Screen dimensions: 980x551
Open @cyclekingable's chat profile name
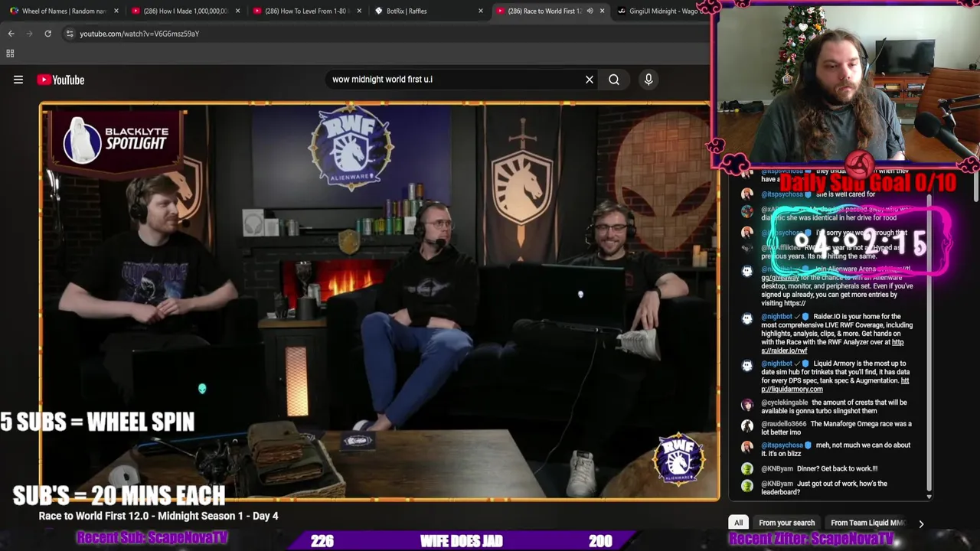tap(785, 403)
